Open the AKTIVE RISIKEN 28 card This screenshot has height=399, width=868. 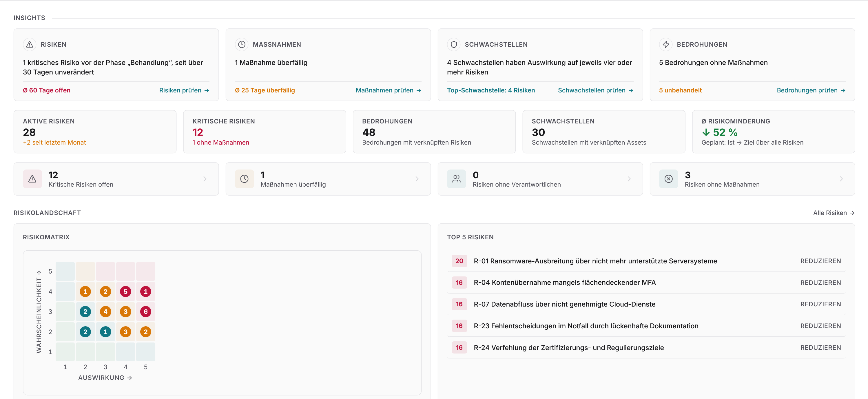point(95,132)
